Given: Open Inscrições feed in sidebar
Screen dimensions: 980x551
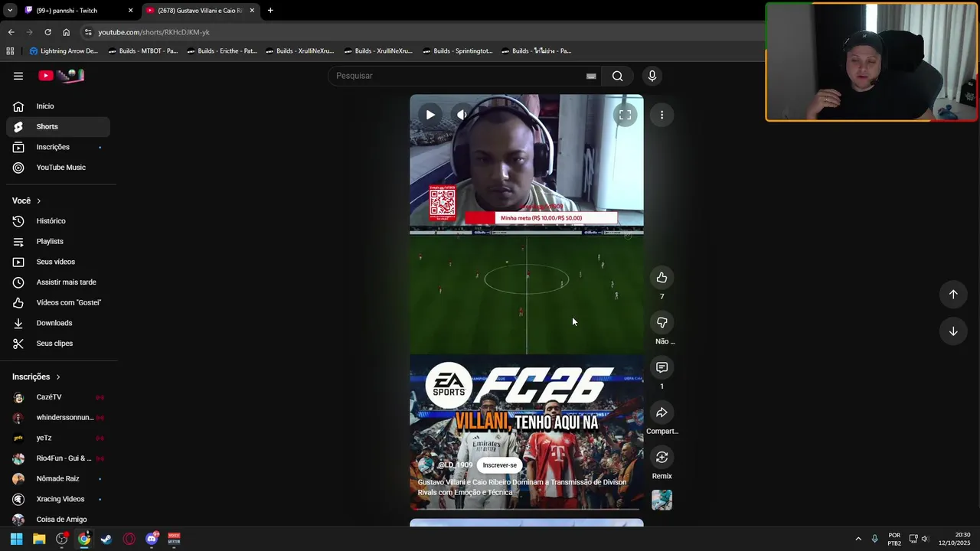Looking at the screenshot, I should [x=58, y=147].
